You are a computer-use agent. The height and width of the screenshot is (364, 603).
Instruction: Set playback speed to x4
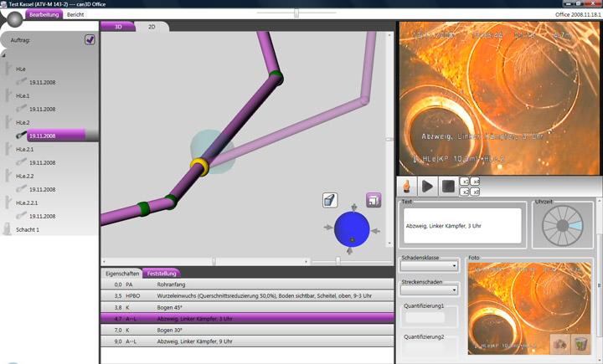click(476, 181)
